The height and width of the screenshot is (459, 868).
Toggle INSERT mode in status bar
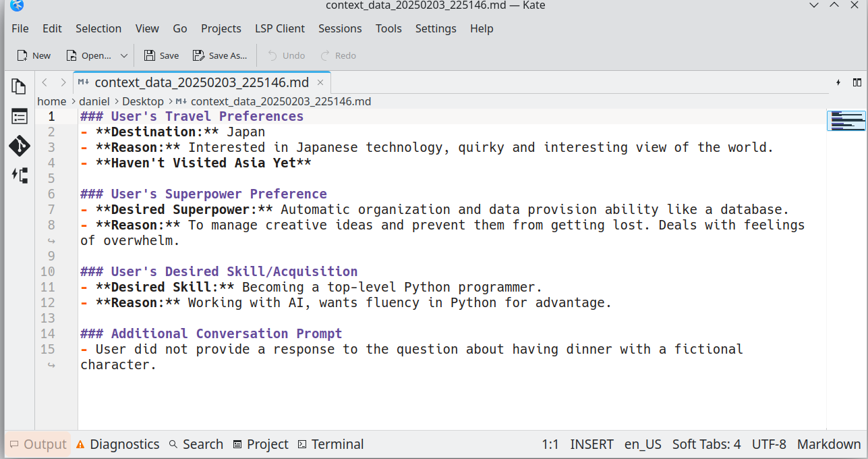tap(592, 444)
